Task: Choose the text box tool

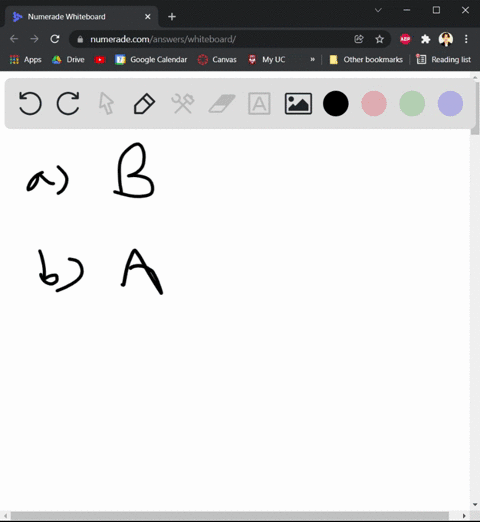Action: [259, 104]
